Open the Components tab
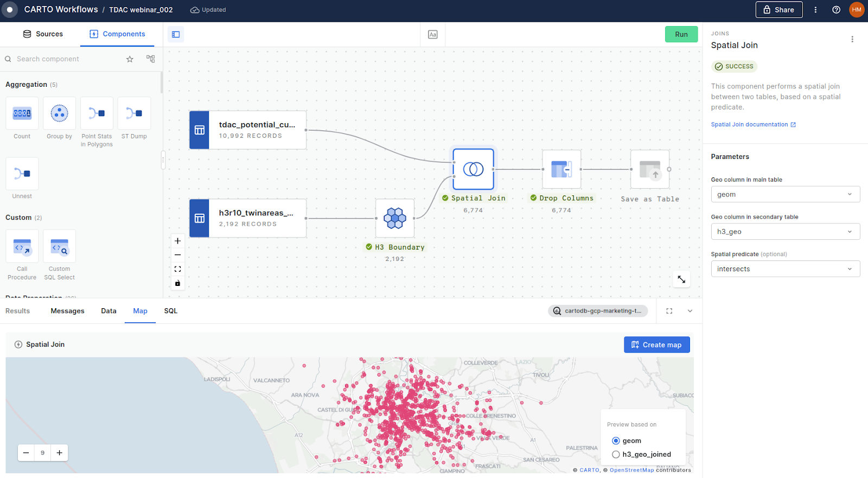The image size is (868, 478). [x=117, y=34]
